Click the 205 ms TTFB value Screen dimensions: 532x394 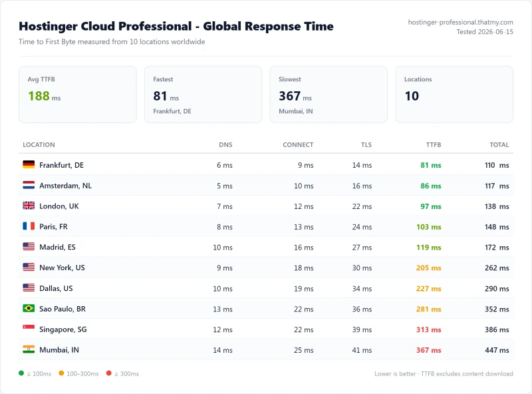[429, 268]
